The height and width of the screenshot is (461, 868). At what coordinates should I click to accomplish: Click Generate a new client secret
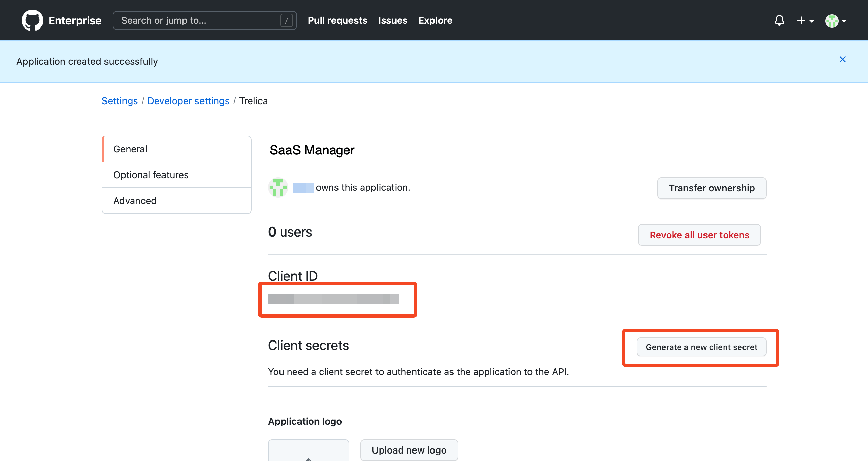[x=701, y=347]
